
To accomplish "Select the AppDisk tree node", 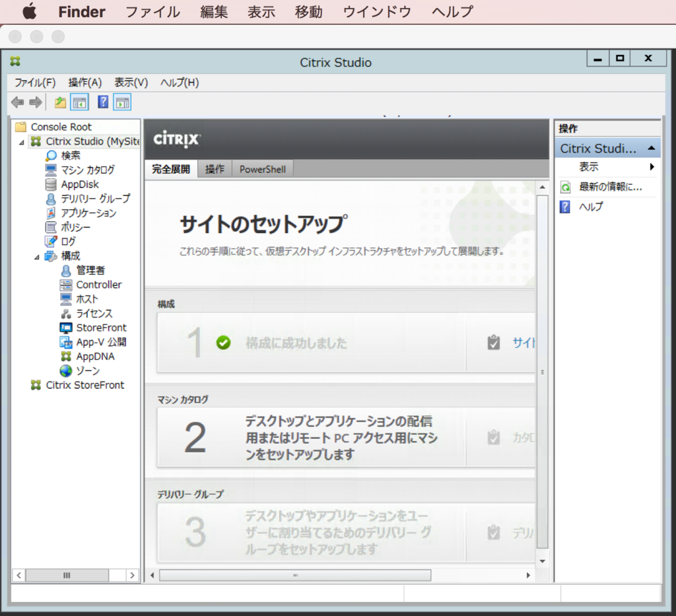I will point(80,184).
